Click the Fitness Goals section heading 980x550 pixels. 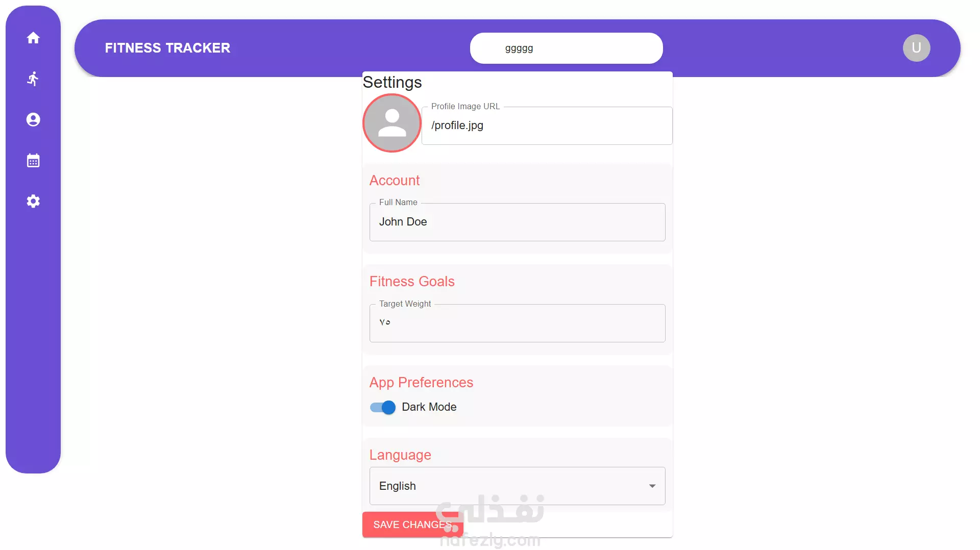click(x=412, y=282)
